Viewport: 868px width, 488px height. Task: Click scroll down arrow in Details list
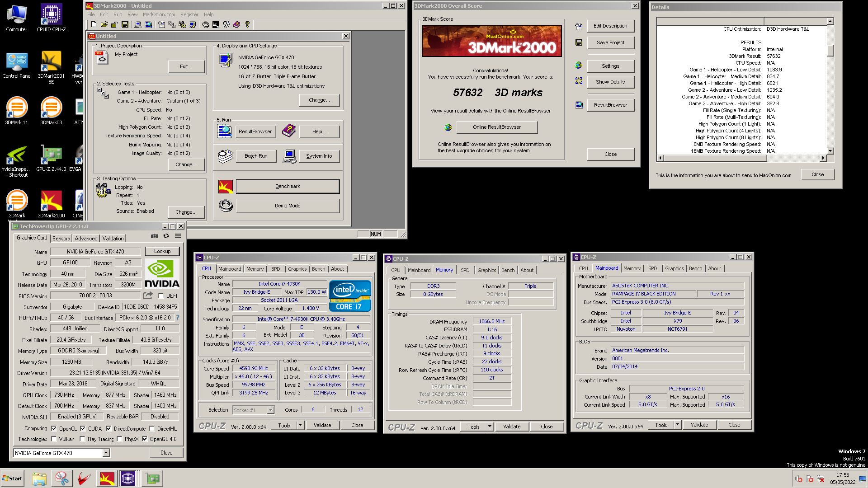pyautogui.click(x=830, y=151)
